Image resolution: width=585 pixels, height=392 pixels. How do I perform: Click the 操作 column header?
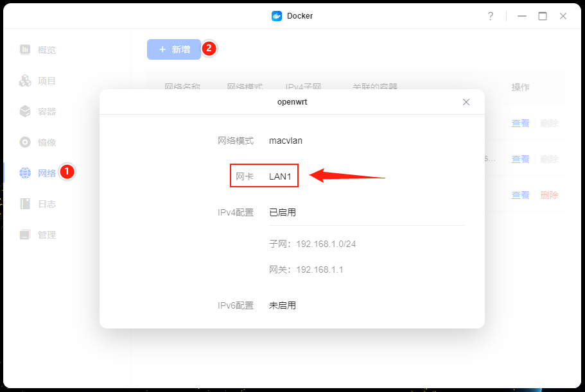(x=520, y=87)
